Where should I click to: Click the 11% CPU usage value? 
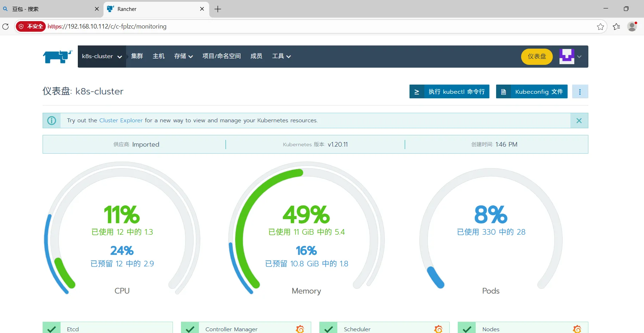coord(122,214)
